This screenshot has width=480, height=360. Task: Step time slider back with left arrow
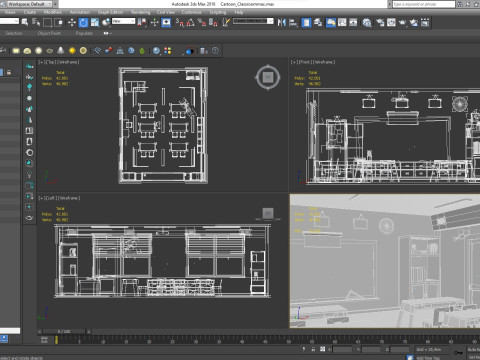(x=40, y=332)
